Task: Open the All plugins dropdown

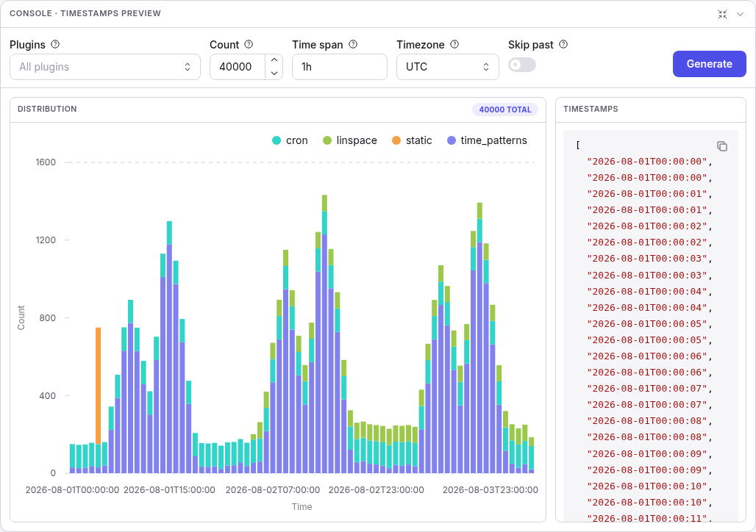Action: click(x=105, y=67)
